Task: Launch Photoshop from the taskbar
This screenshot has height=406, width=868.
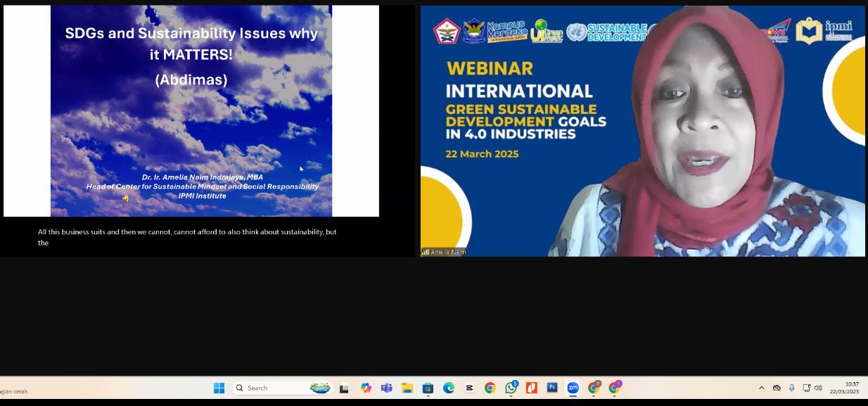Action: [x=552, y=388]
